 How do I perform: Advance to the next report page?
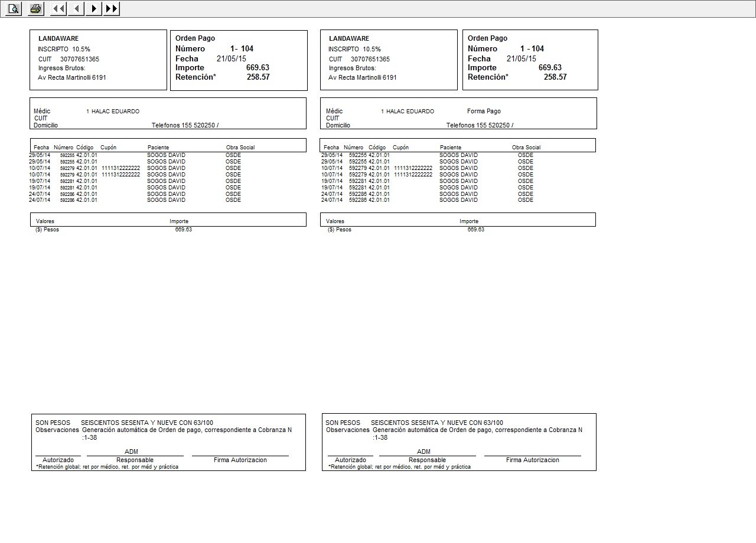pos(94,8)
